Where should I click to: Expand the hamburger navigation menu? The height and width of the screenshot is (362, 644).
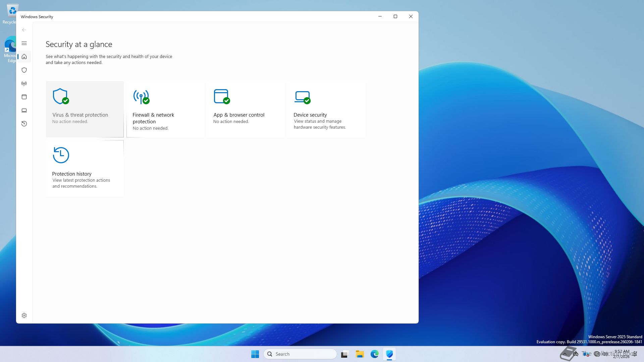24,43
